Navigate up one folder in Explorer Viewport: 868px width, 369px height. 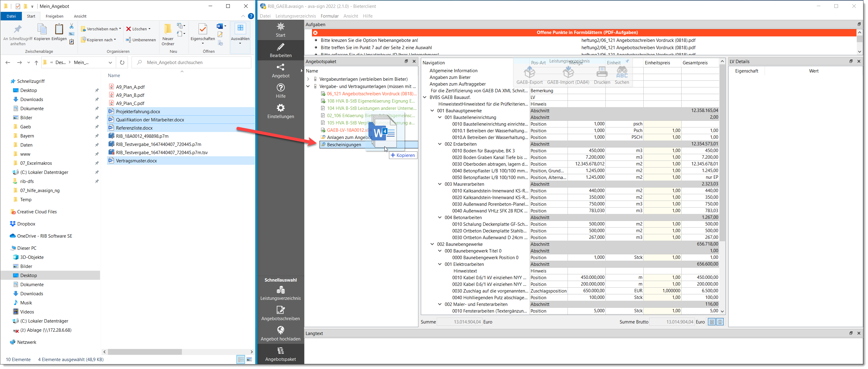click(36, 63)
